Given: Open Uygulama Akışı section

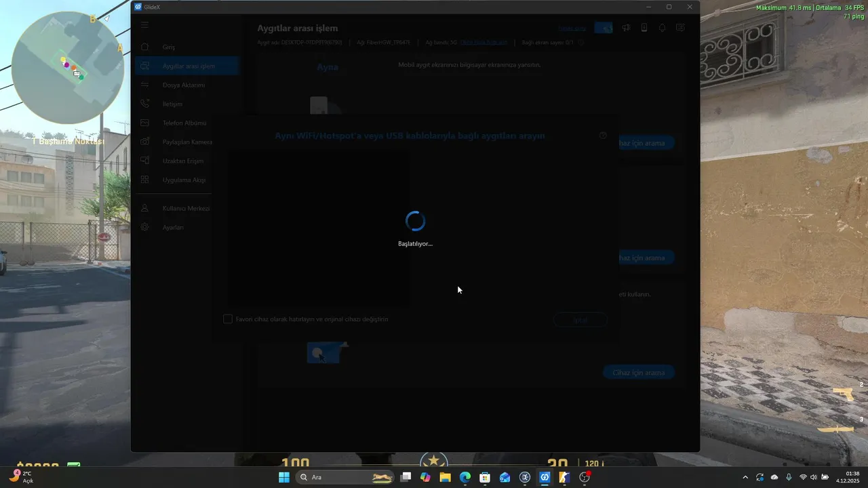Looking at the screenshot, I should [186, 180].
